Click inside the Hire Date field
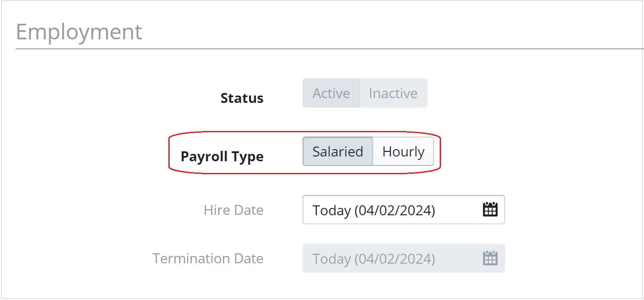Viewport: 644px width, 300px height. pos(403,210)
